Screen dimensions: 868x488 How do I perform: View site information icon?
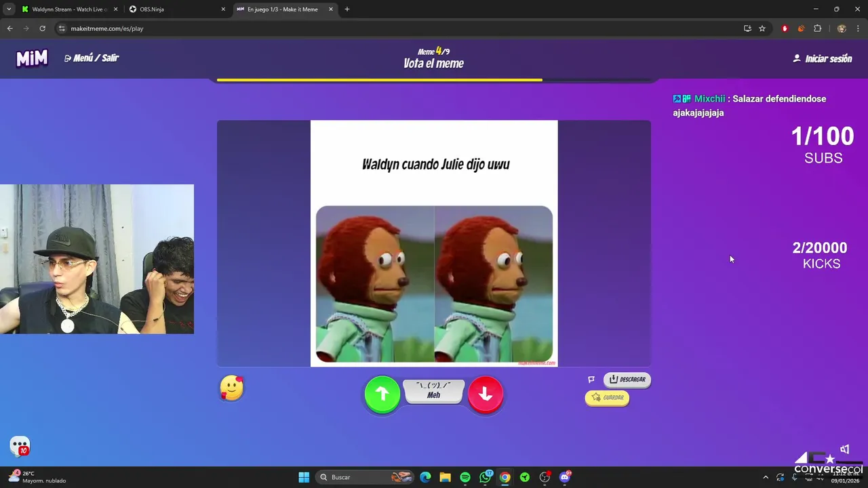pos(62,28)
